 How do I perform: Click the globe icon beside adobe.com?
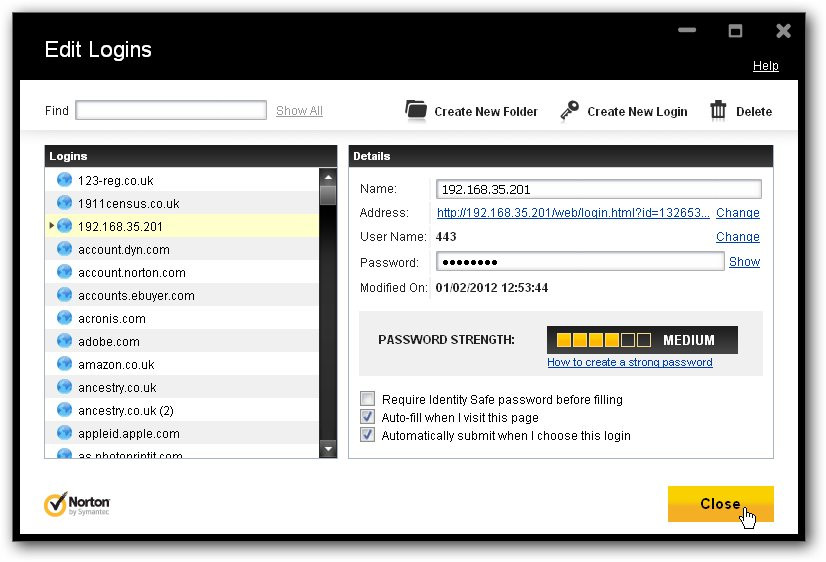[x=64, y=341]
